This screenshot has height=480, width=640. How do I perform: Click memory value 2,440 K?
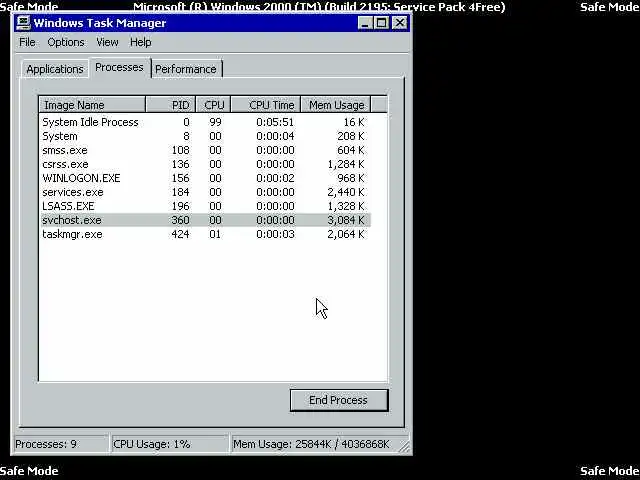(x=346, y=192)
